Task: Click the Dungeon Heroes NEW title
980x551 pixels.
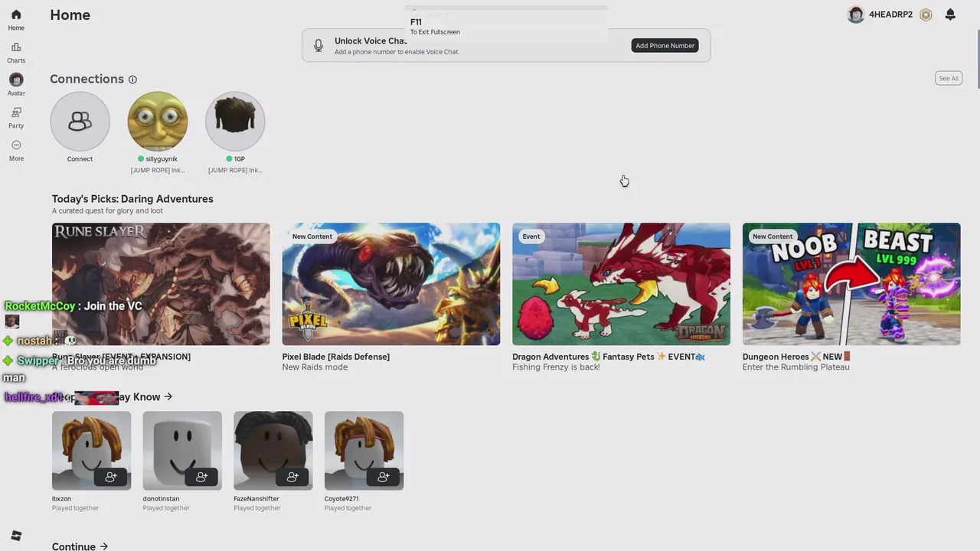Action: [796, 357]
